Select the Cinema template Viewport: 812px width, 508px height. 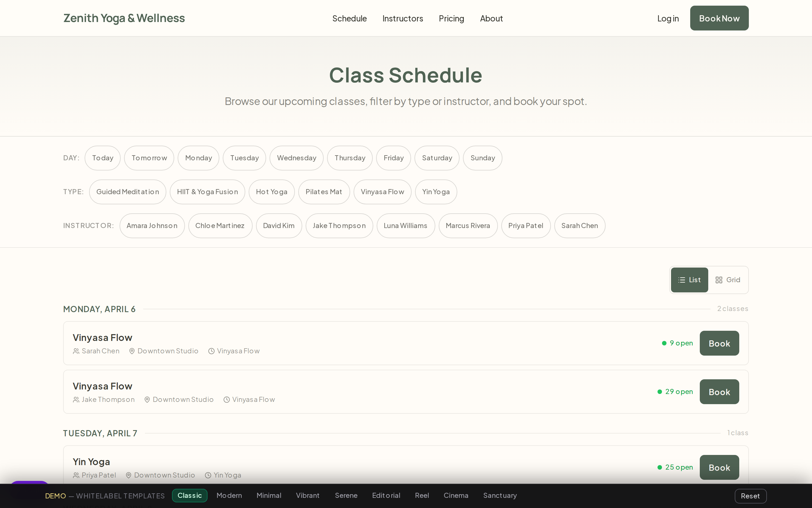456,496
